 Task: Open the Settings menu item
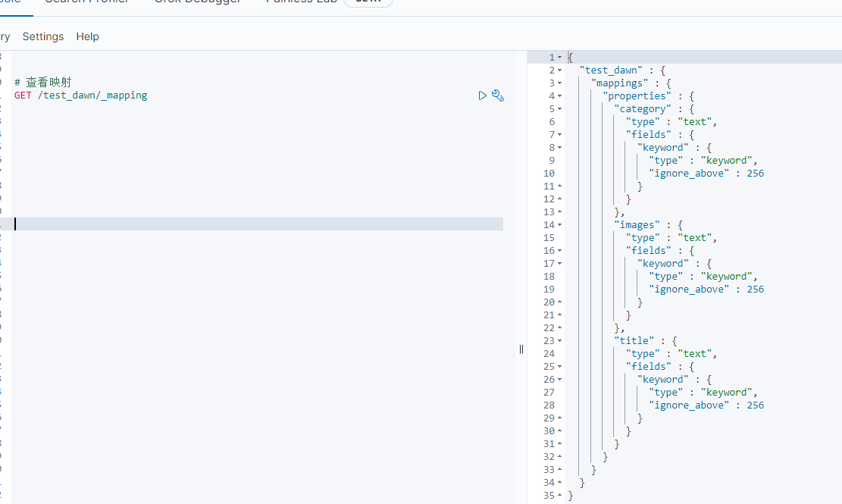point(43,36)
